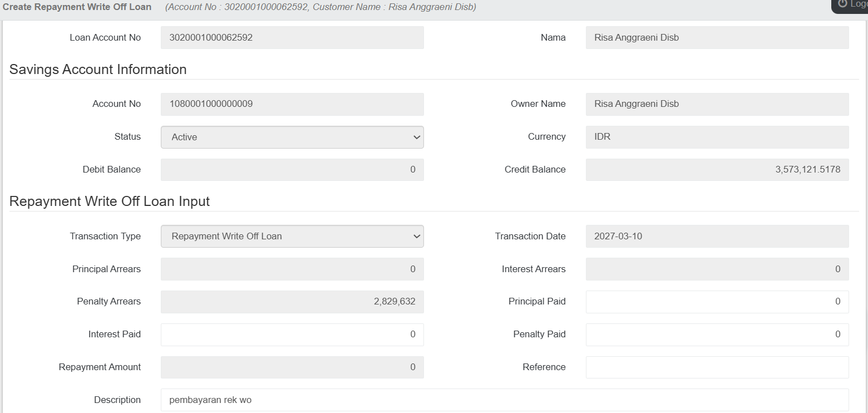Screen dimensions: 868x413
Task: Click the Repayment Amount field
Action: tap(292, 367)
